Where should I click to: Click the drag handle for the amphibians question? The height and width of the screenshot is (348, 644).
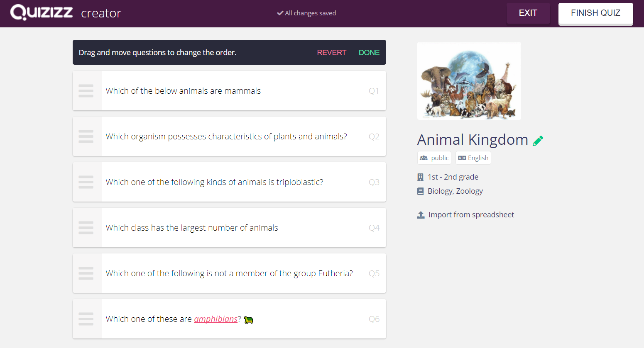point(86,319)
